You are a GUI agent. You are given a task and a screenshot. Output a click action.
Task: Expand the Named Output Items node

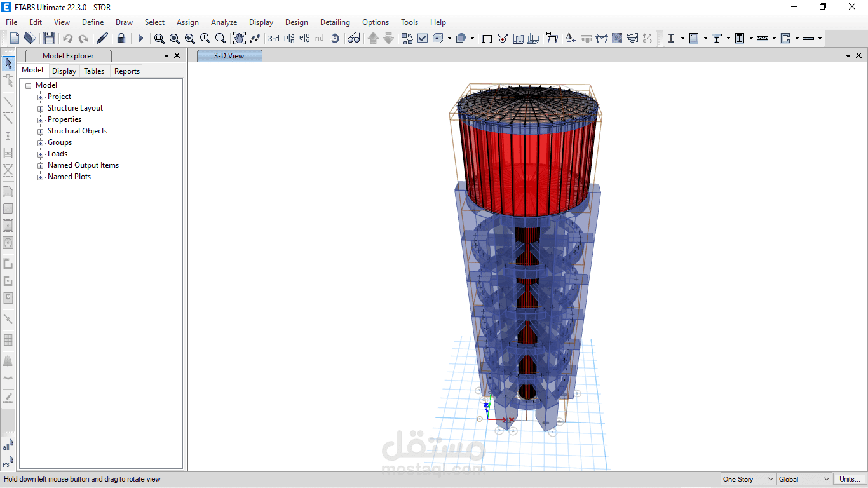41,165
